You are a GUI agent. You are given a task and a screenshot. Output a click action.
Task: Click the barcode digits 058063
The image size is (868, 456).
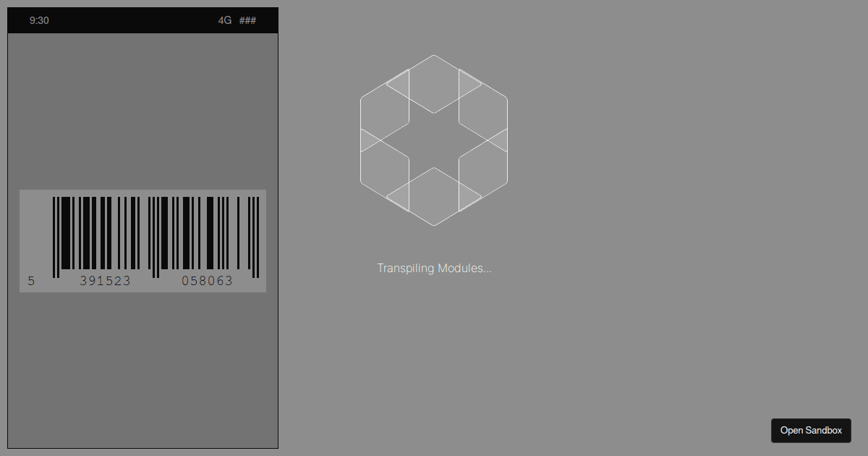click(208, 281)
